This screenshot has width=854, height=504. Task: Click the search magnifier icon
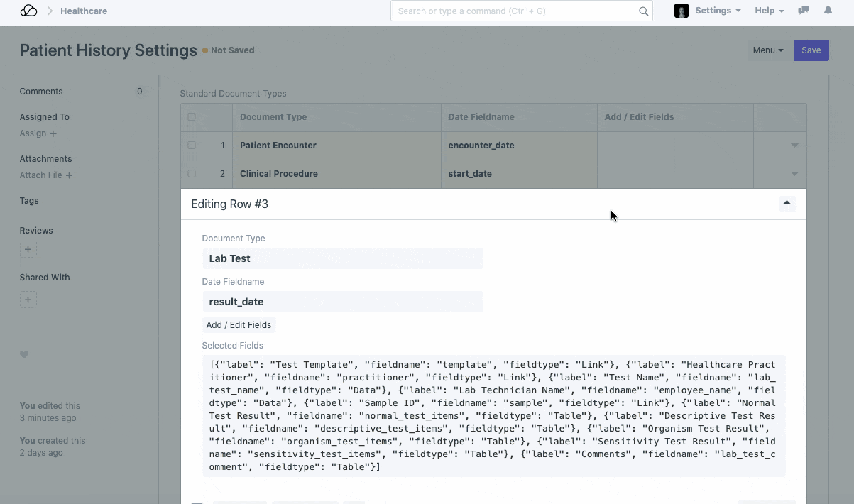(643, 11)
